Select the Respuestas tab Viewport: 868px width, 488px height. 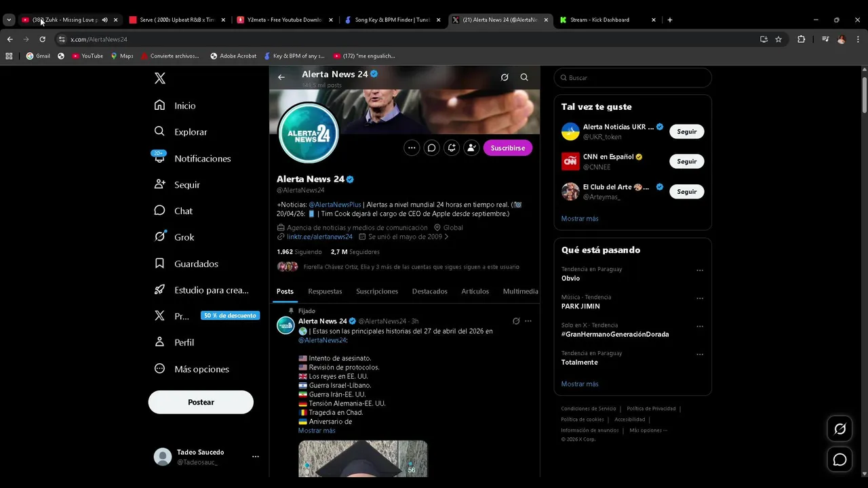(x=325, y=291)
